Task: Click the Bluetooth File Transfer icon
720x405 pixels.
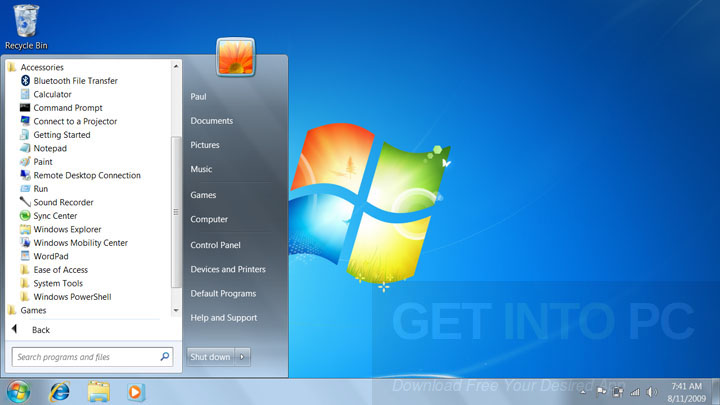Action: (25, 80)
